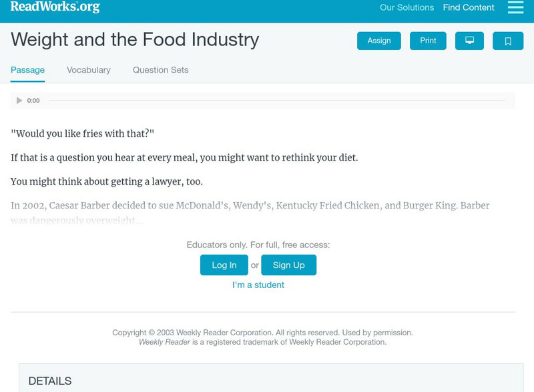The width and height of the screenshot is (534, 392).
Task: Bookmark this passage with the bookmark icon
Action: pyautogui.click(x=508, y=41)
